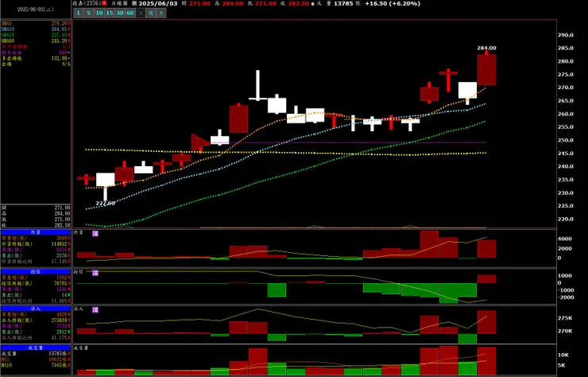Click the SMA60 value 245.20
Image resolution: width=588 pixels, height=377 pixels.
[60, 41]
